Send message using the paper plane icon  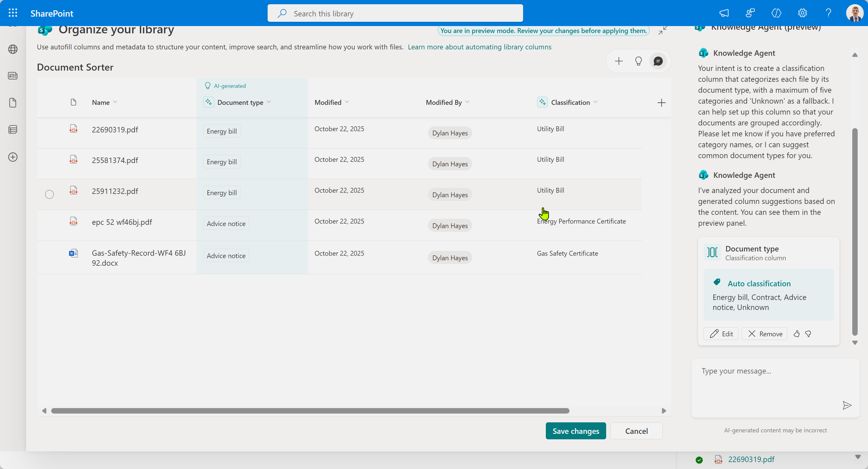point(847,405)
